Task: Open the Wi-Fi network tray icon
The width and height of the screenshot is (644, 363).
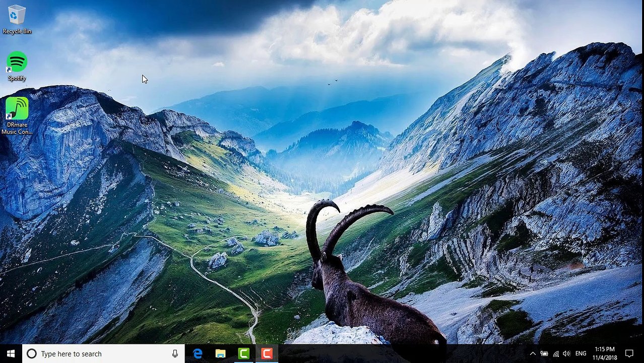Action: (x=556, y=354)
